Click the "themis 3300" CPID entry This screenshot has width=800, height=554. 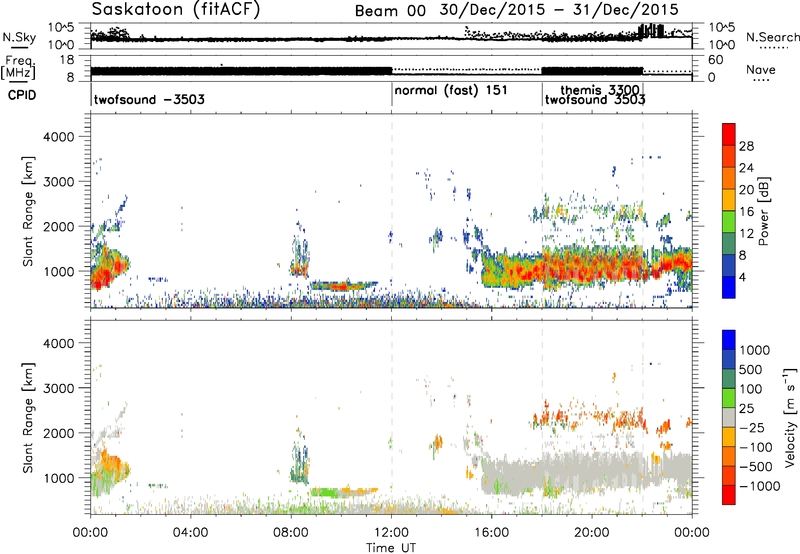click(599, 90)
